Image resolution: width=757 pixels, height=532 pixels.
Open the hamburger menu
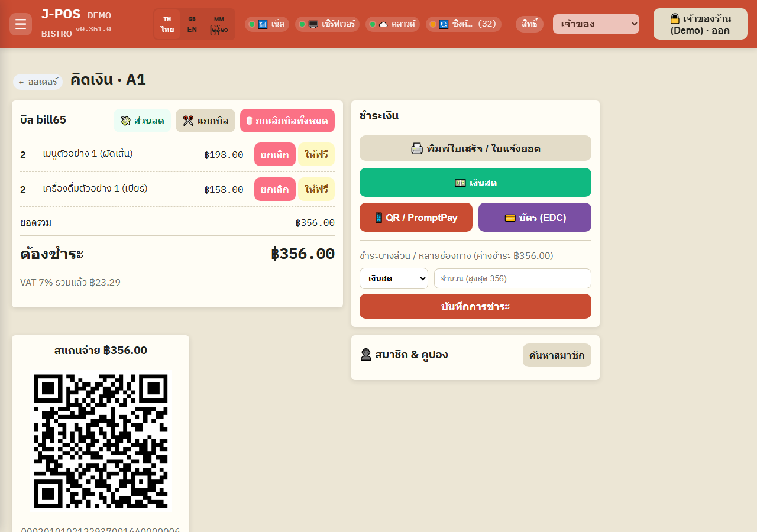click(21, 24)
